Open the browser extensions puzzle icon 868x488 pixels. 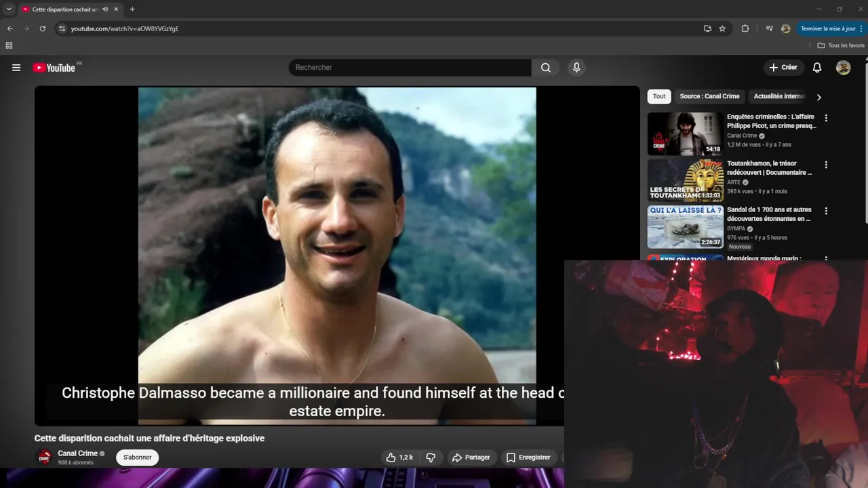745,28
